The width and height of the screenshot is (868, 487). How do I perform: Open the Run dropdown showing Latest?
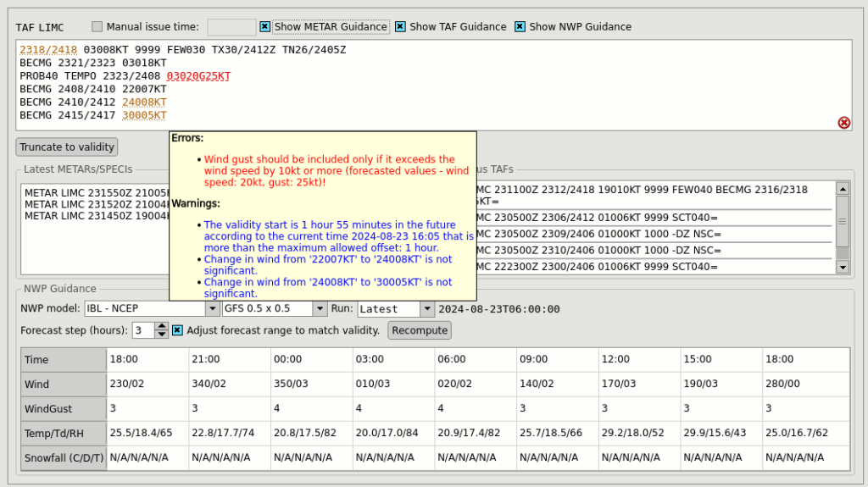(x=396, y=309)
